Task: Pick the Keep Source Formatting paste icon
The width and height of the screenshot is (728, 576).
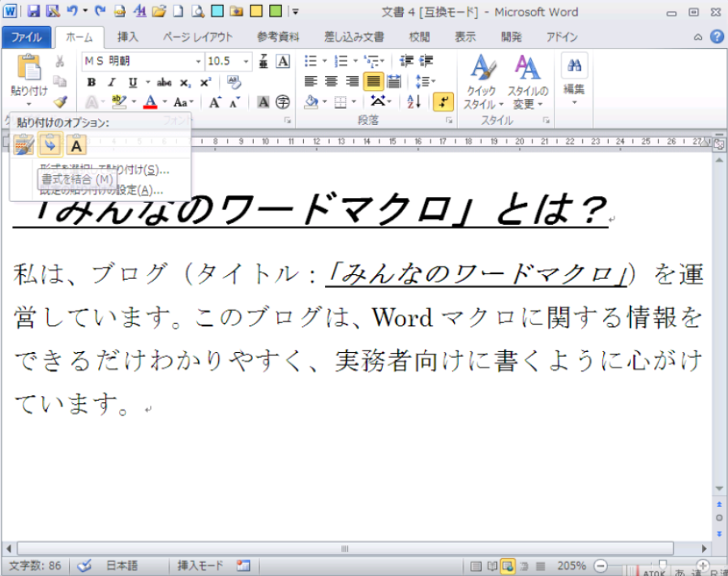Action: [24, 145]
